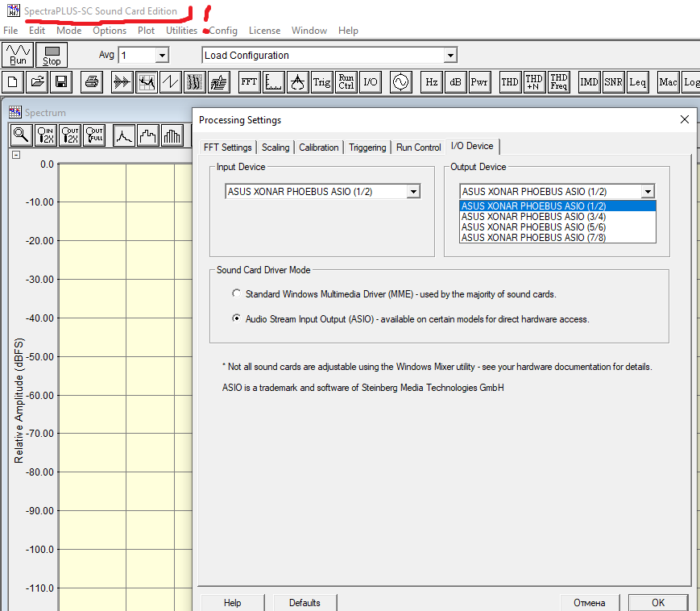Open the time series view icon
This screenshot has width=700, height=611.
[122, 81]
